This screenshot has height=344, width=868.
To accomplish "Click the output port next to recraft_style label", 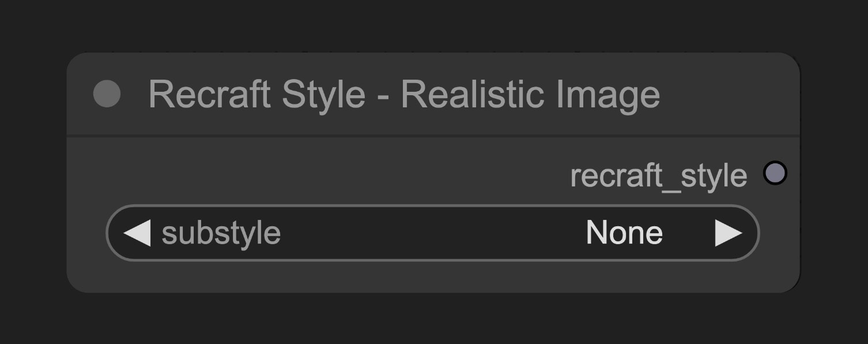I will pos(775,173).
